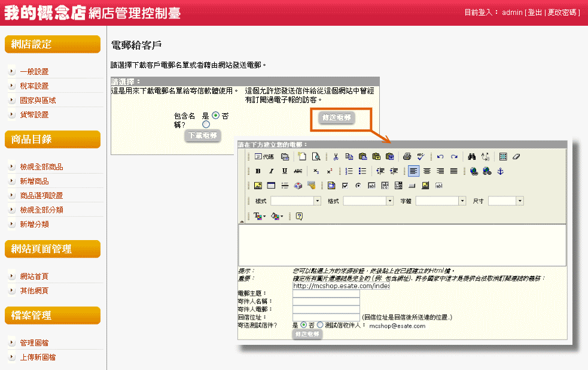
Task: Open the 尺寸 size dropdown
Action: 520,201
